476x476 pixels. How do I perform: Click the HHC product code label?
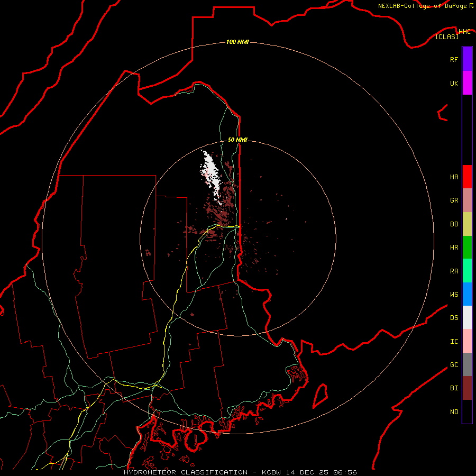click(464, 32)
